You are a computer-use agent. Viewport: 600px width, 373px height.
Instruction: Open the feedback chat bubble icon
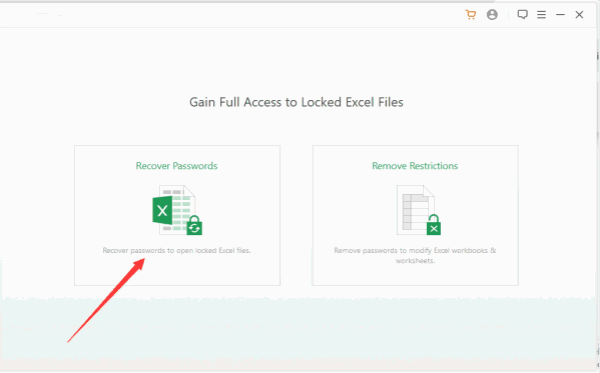[x=522, y=15]
